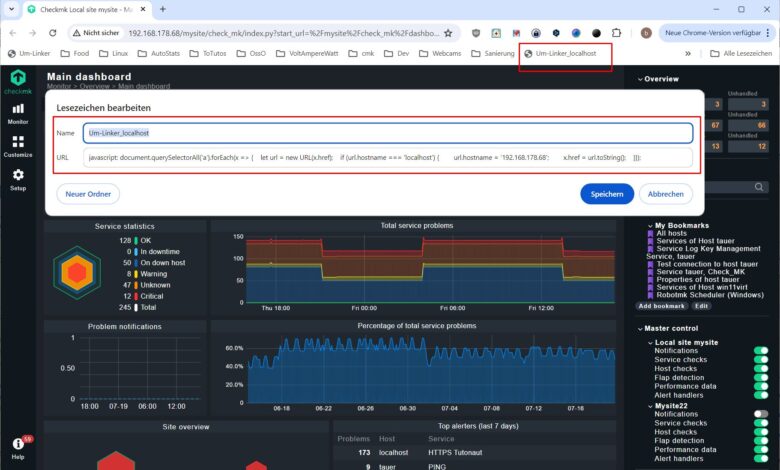Open the Um-Linker bookmark
780x470 pixels.
29,53
